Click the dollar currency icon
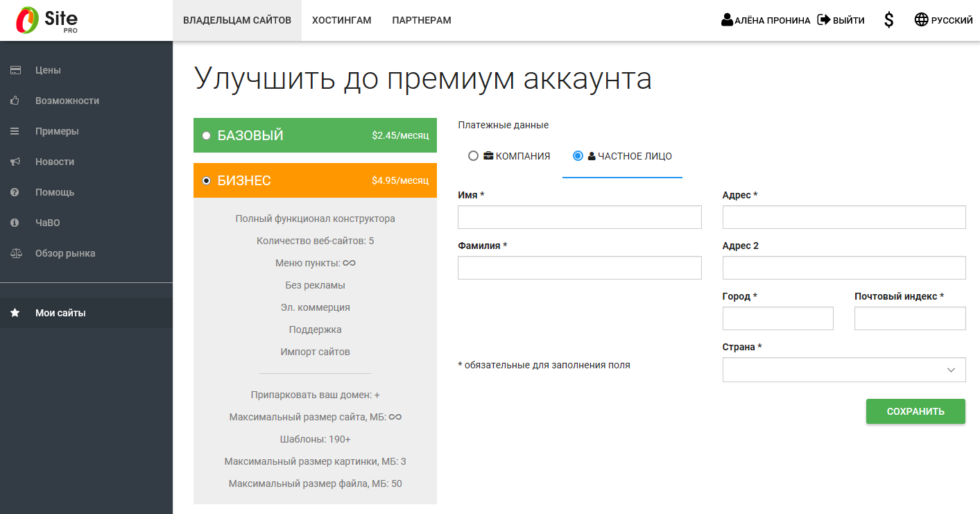This screenshot has width=980, height=514. click(888, 20)
